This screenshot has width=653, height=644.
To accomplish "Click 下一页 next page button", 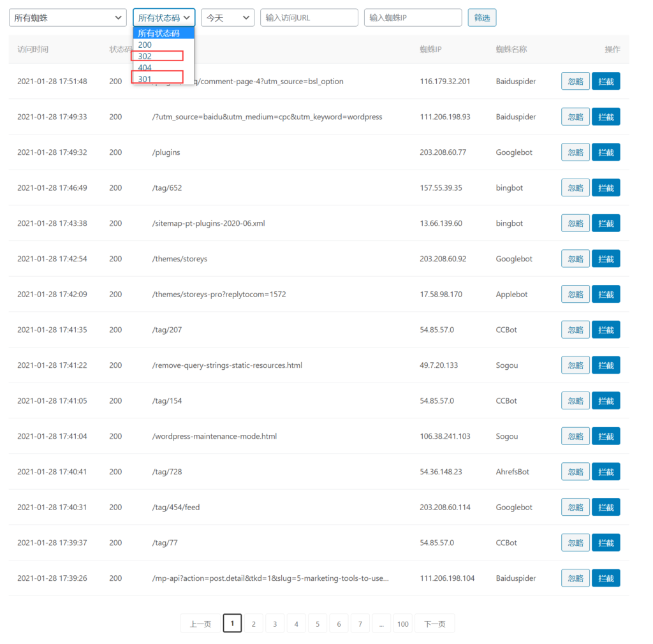I will (x=434, y=624).
